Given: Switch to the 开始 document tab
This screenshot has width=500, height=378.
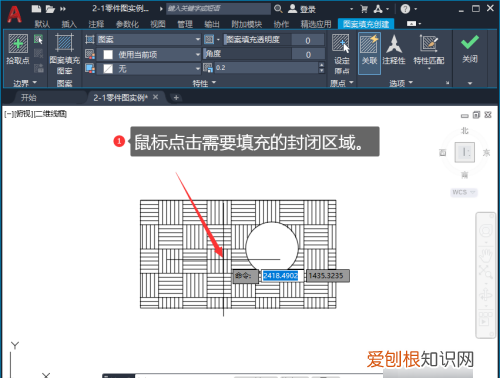Looking at the screenshot, I should pos(29,98).
